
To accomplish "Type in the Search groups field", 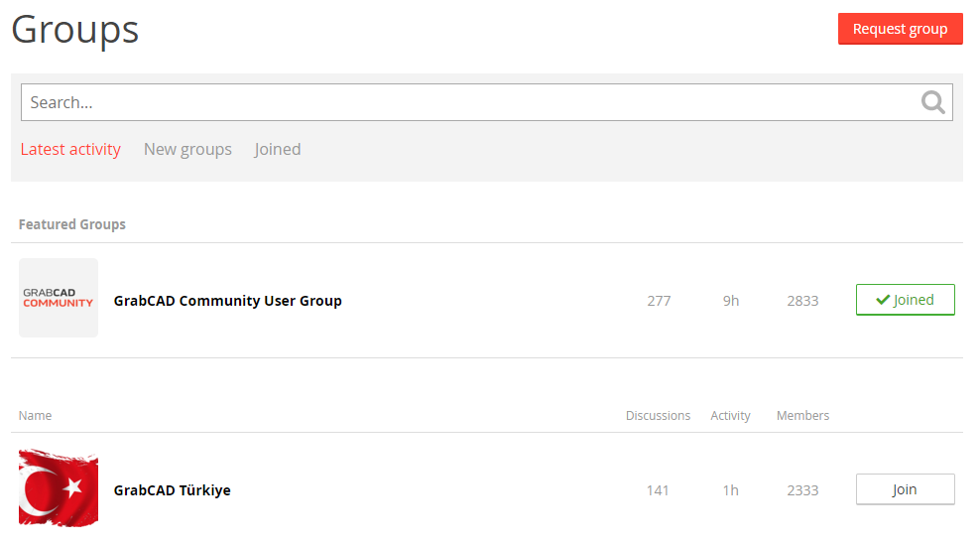I will click(466, 102).
